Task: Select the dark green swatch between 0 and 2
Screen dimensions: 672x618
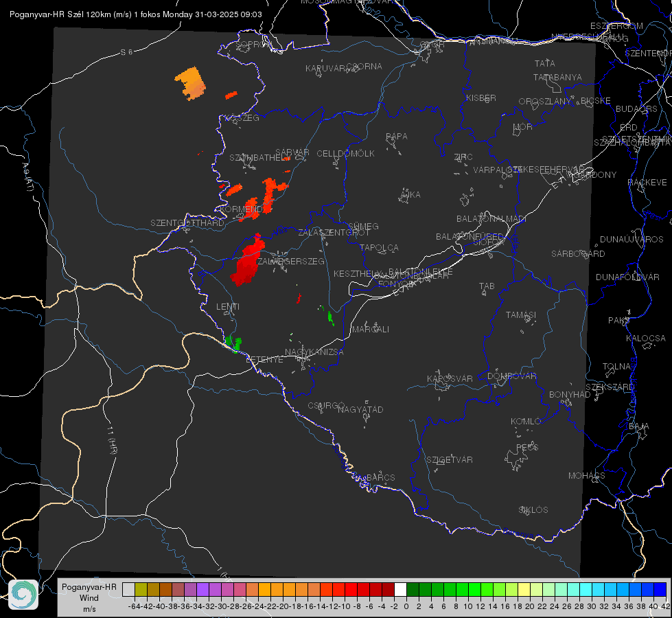Action: pyautogui.click(x=413, y=589)
